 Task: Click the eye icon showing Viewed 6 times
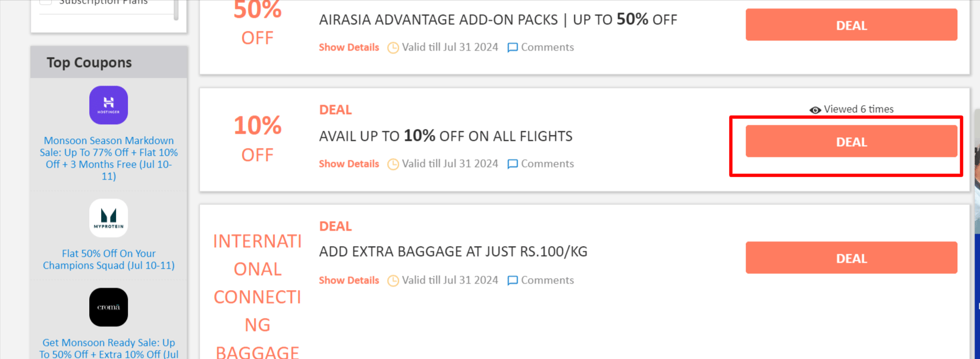(x=814, y=109)
